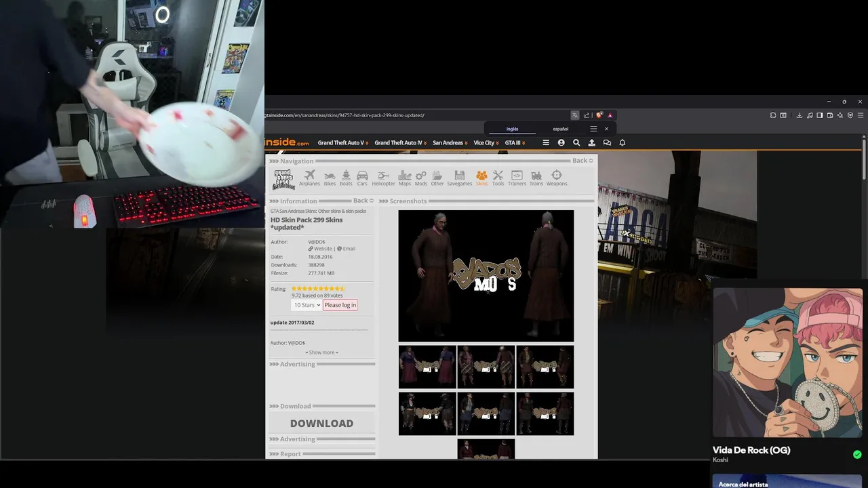Open the Weapons category

(557, 178)
